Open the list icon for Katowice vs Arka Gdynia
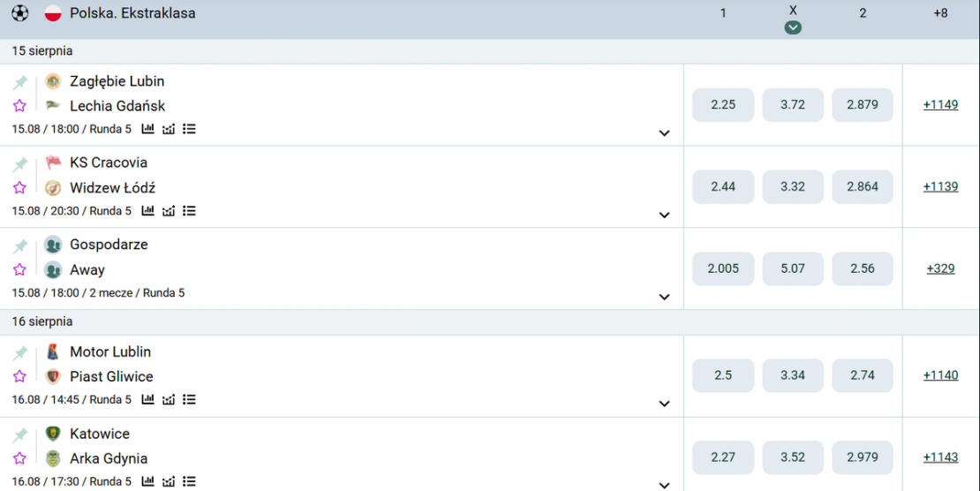This screenshot has width=980, height=491. (x=189, y=481)
